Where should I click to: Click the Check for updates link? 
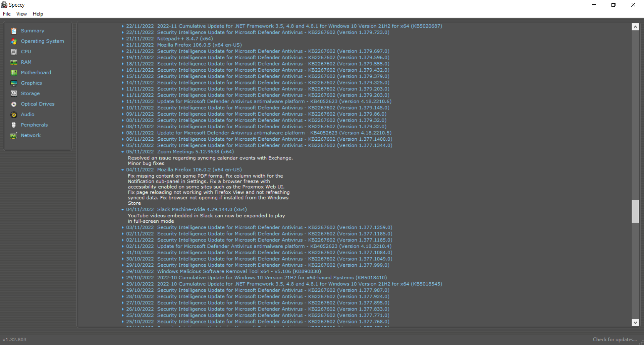point(614,339)
